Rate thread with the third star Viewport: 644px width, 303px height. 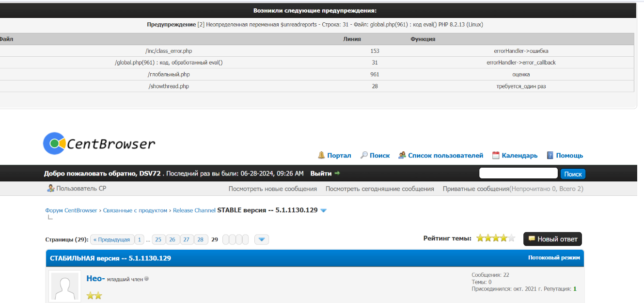tap(496, 238)
